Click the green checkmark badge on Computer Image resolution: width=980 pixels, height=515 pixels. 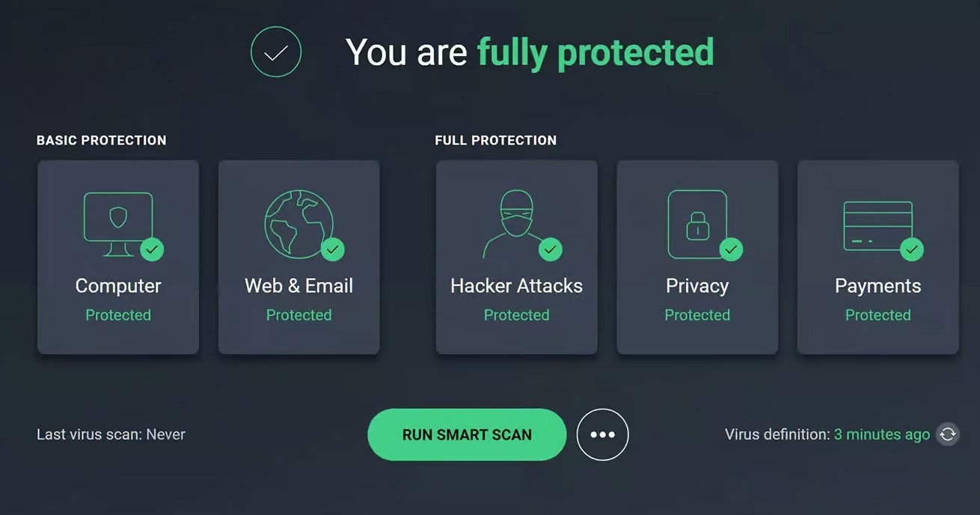click(152, 249)
